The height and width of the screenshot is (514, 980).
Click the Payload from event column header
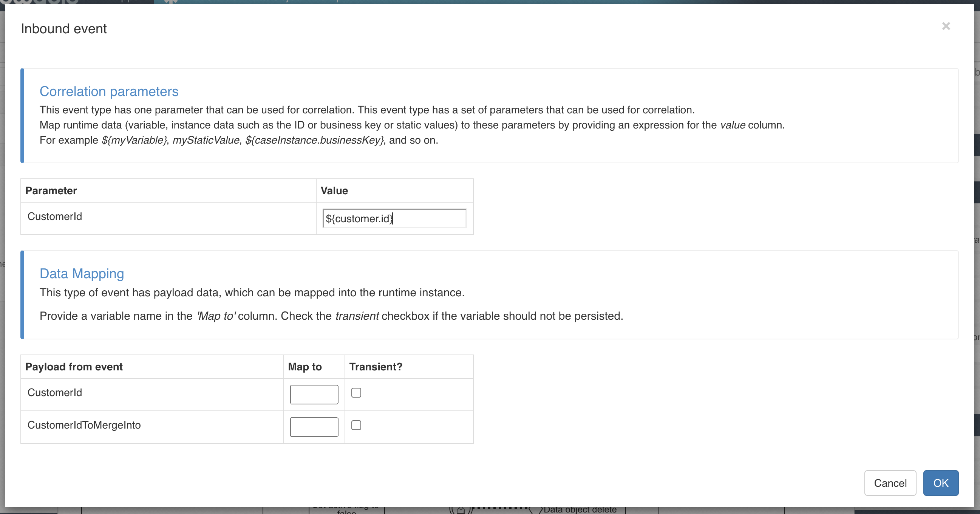coord(74,366)
